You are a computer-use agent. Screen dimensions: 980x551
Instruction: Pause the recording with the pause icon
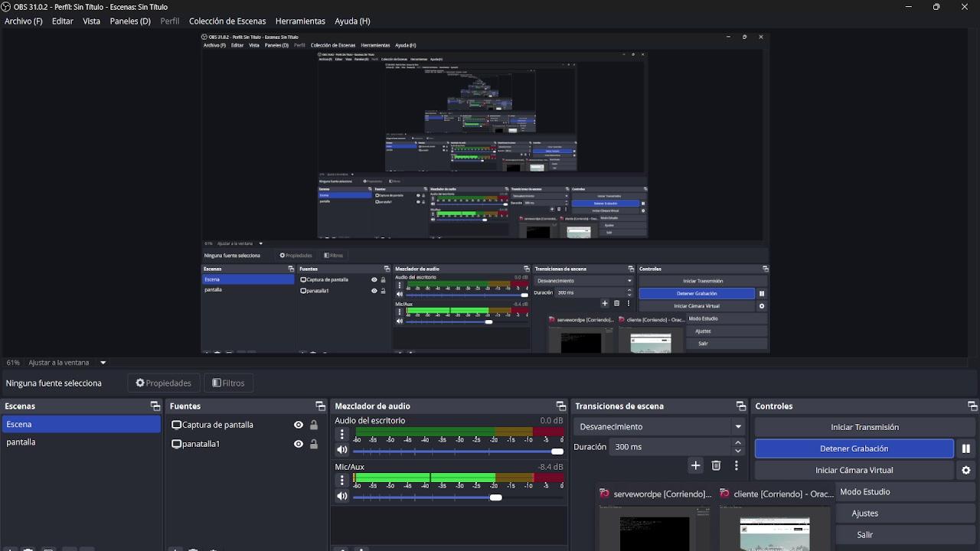click(965, 448)
